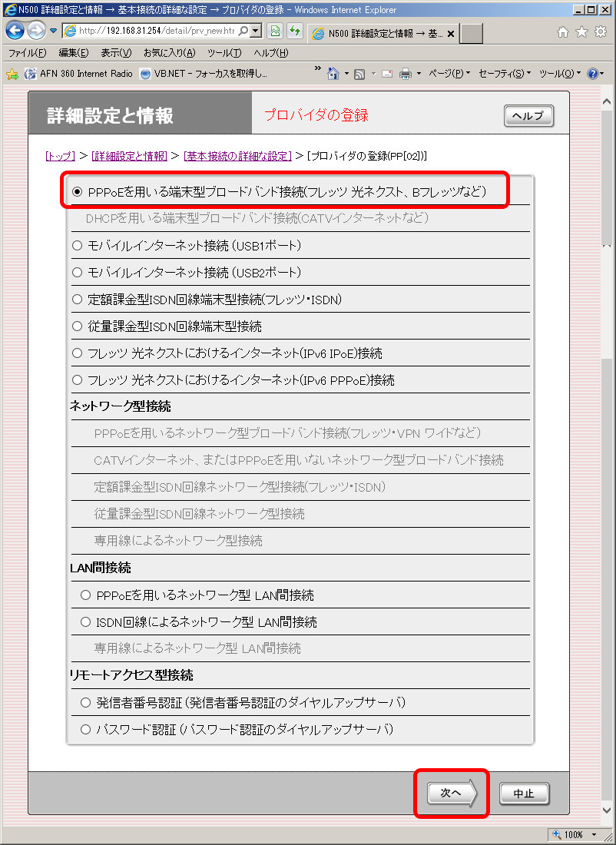
Task: Click the Read Mail icon
Action: point(387,74)
